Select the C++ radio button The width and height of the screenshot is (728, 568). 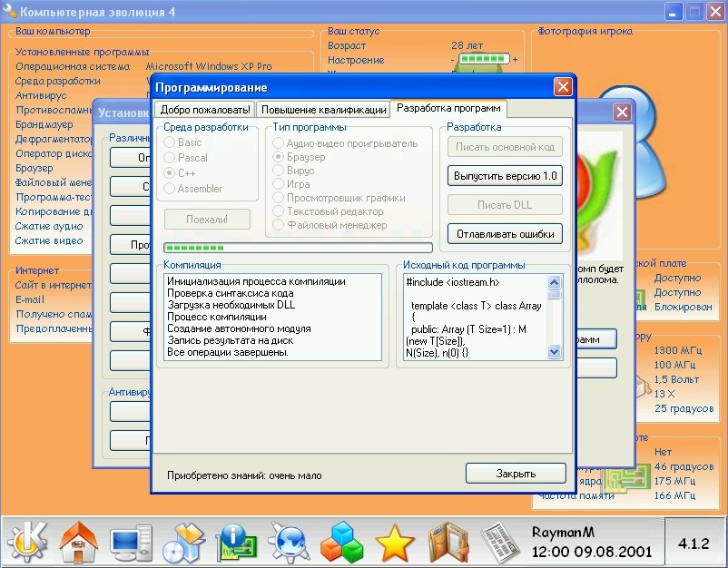coord(170,173)
